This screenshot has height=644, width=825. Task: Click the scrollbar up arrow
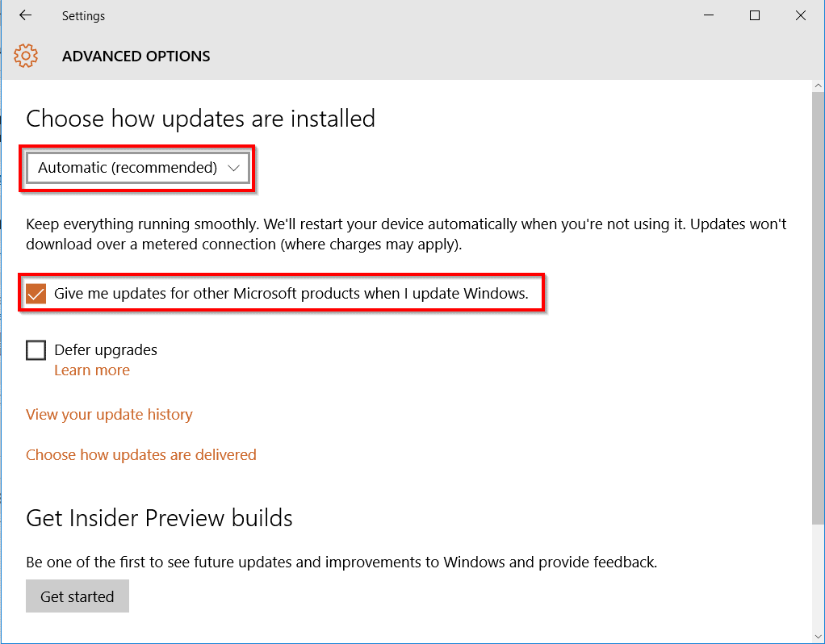819,86
